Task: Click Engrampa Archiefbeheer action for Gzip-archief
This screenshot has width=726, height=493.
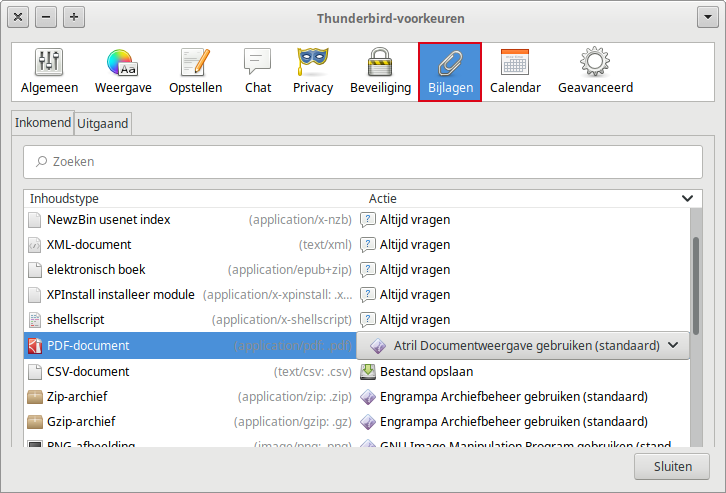Action: [x=513, y=422]
